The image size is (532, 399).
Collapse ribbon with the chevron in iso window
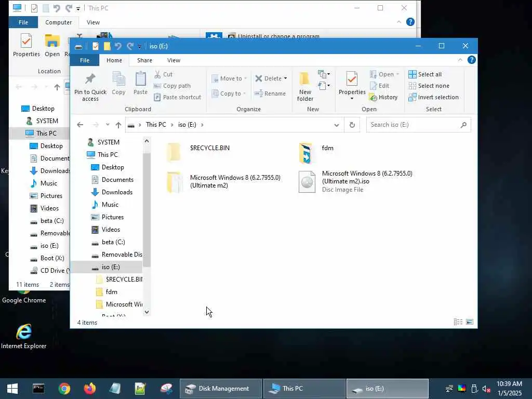click(x=460, y=60)
